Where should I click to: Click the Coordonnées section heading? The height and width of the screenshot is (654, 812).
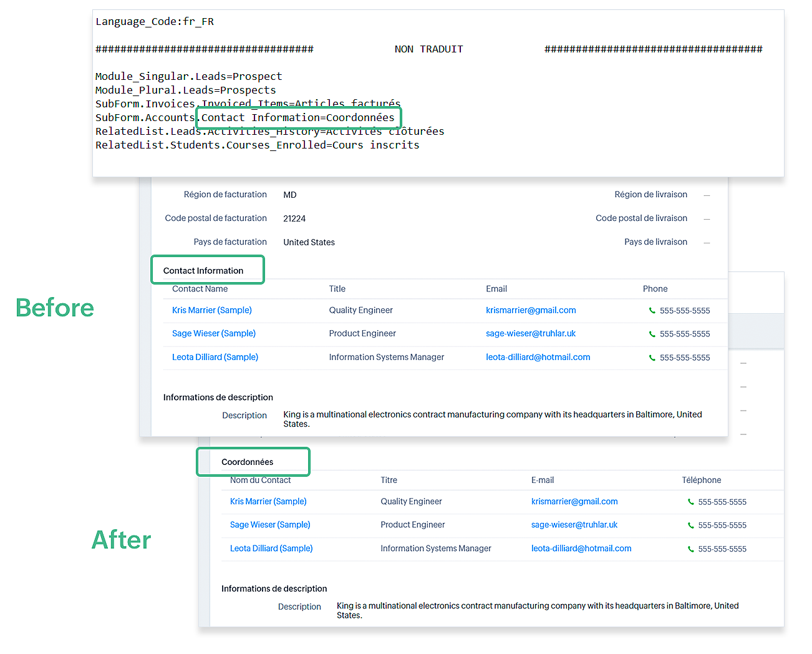pos(247,462)
